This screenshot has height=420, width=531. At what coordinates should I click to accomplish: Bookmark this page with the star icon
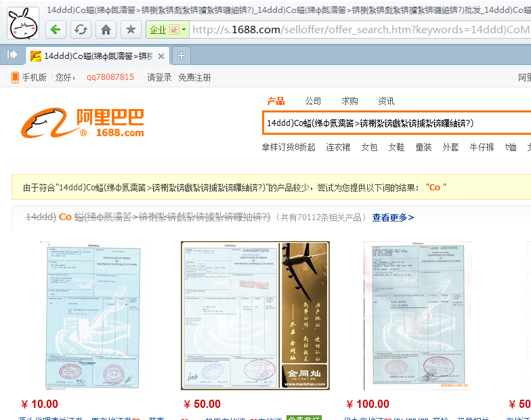coord(131,30)
